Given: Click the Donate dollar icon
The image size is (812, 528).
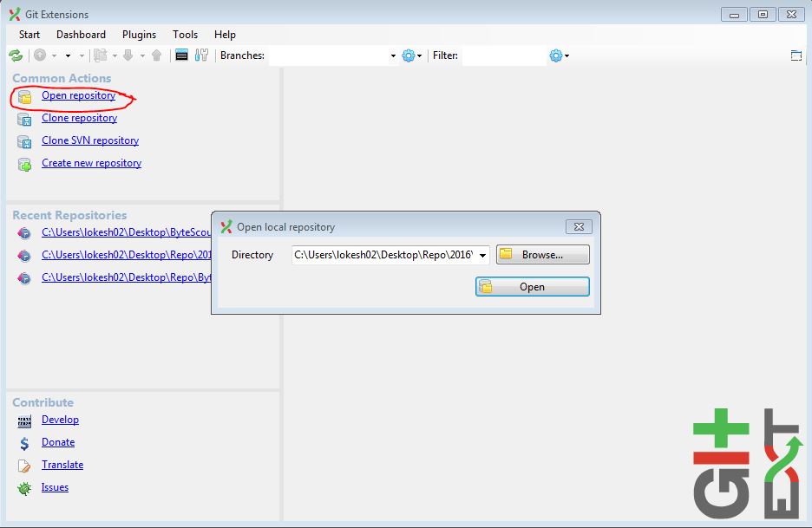Looking at the screenshot, I should click(x=24, y=444).
